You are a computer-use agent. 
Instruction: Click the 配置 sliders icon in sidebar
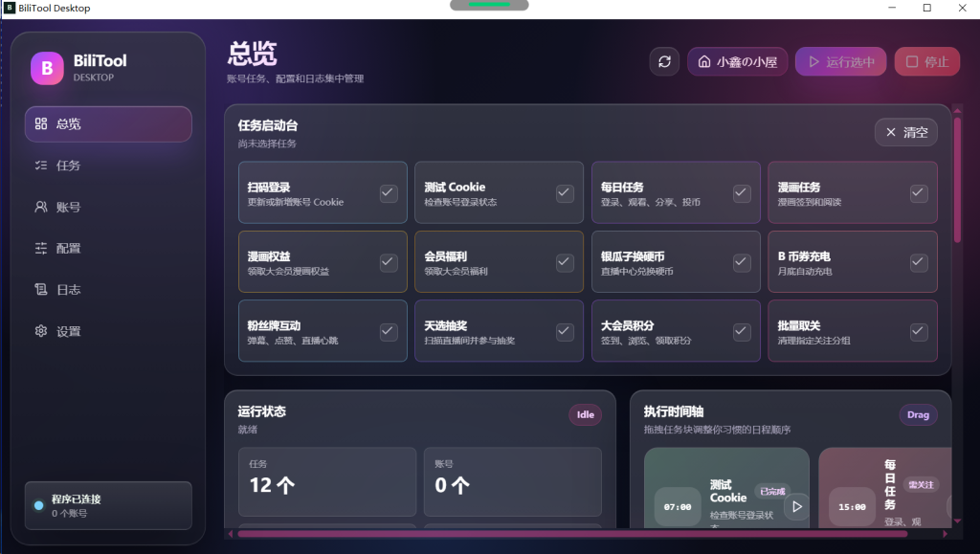click(x=41, y=249)
